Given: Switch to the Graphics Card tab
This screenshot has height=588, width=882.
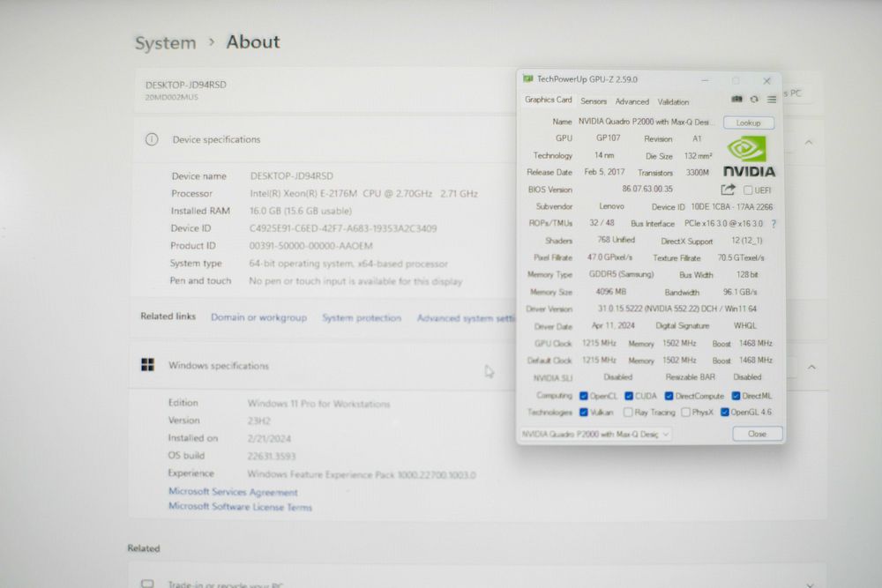Looking at the screenshot, I should point(548,100).
